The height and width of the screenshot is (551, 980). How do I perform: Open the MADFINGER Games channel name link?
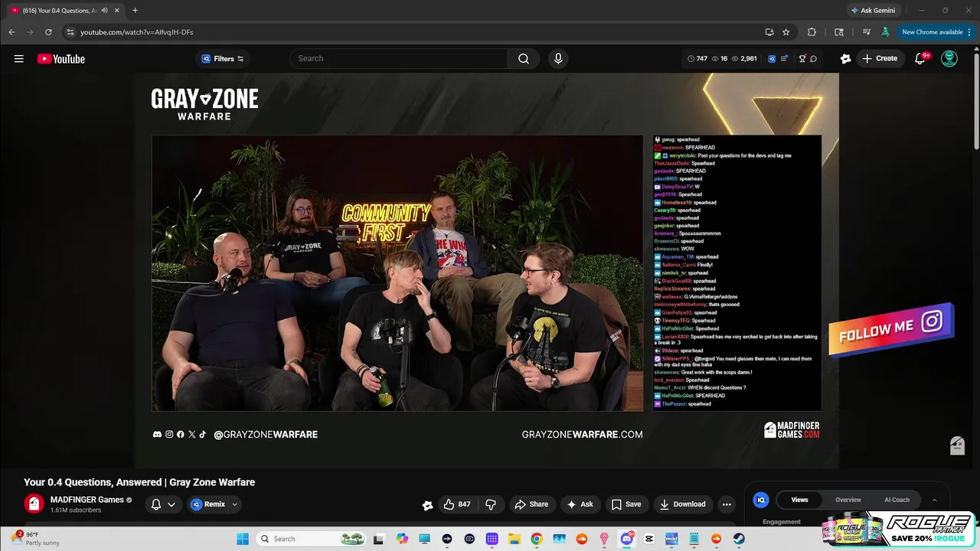pos(87,500)
